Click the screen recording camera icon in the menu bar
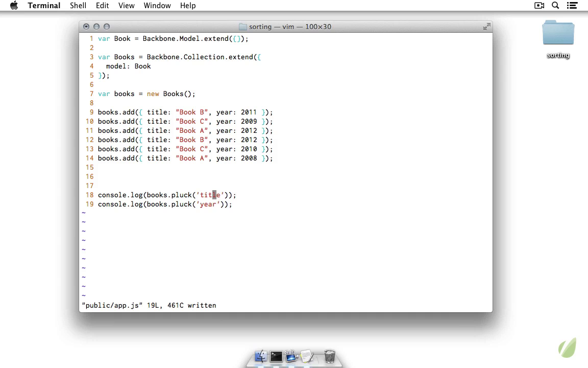 (x=539, y=6)
